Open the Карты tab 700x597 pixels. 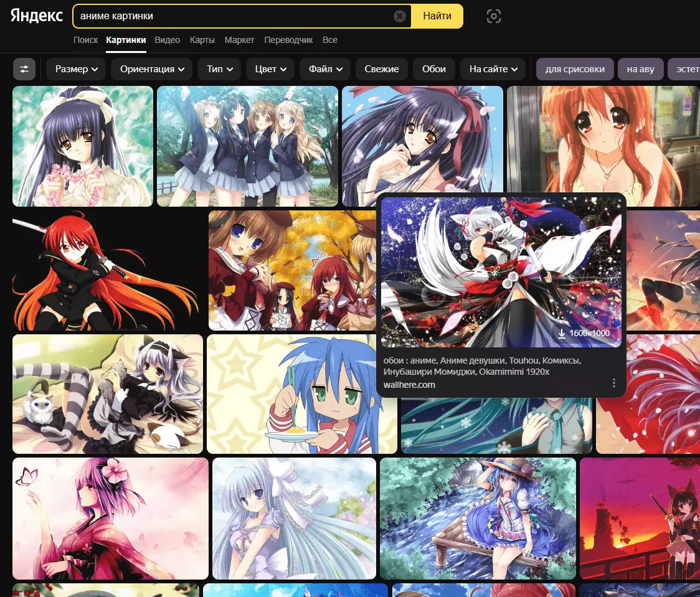click(x=202, y=40)
